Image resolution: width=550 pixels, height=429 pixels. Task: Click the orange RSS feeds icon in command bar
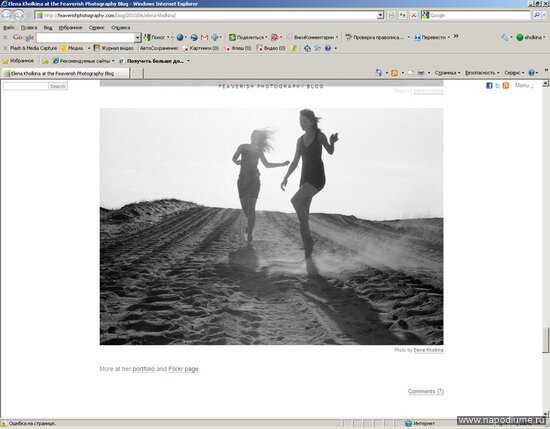click(x=394, y=73)
